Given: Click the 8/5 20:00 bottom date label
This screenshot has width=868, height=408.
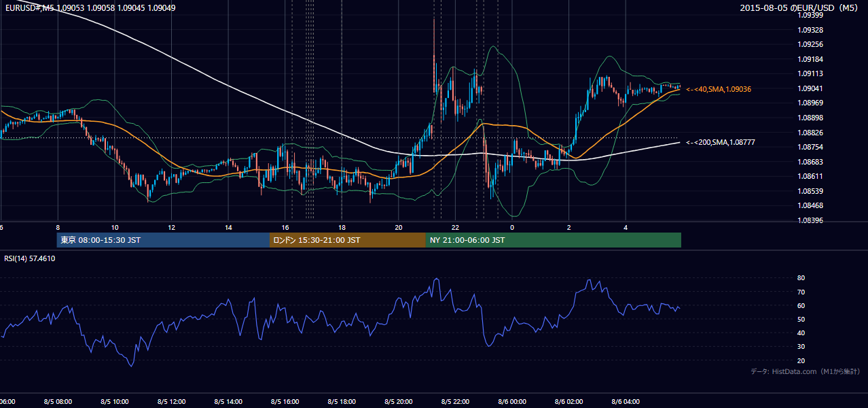Looking at the screenshot, I should [x=398, y=402].
